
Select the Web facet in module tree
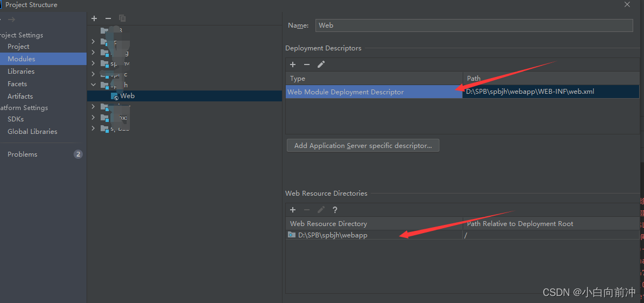point(127,96)
